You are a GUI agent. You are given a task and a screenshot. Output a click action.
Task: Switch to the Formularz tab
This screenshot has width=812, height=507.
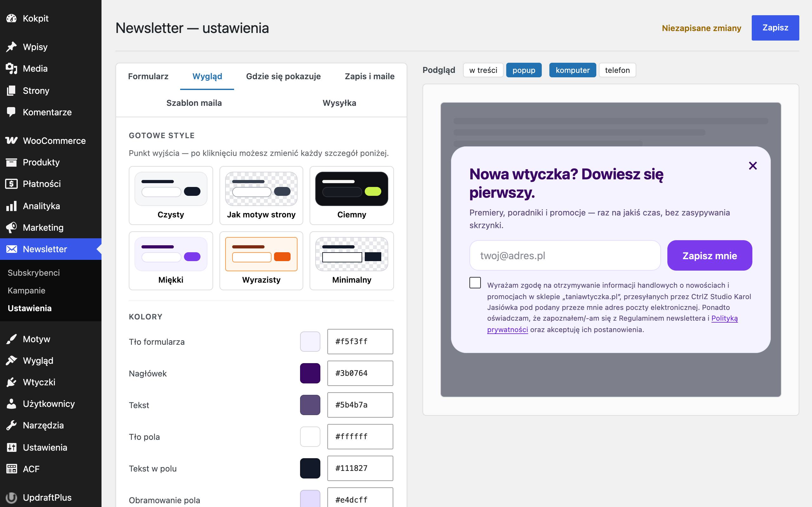pyautogui.click(x=148, y=76)
